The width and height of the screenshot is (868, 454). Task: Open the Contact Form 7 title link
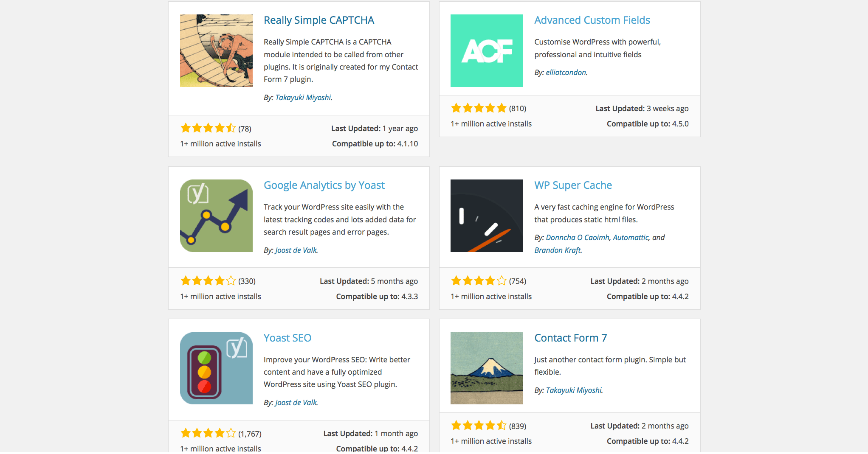click(570, 338)
